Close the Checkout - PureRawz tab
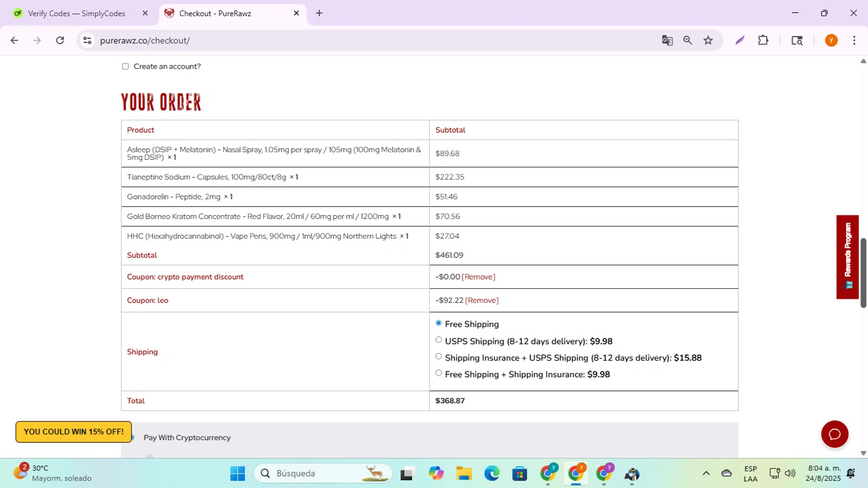Image resolution: width=868 pixels, height=488 pixels. pos(296,13)
